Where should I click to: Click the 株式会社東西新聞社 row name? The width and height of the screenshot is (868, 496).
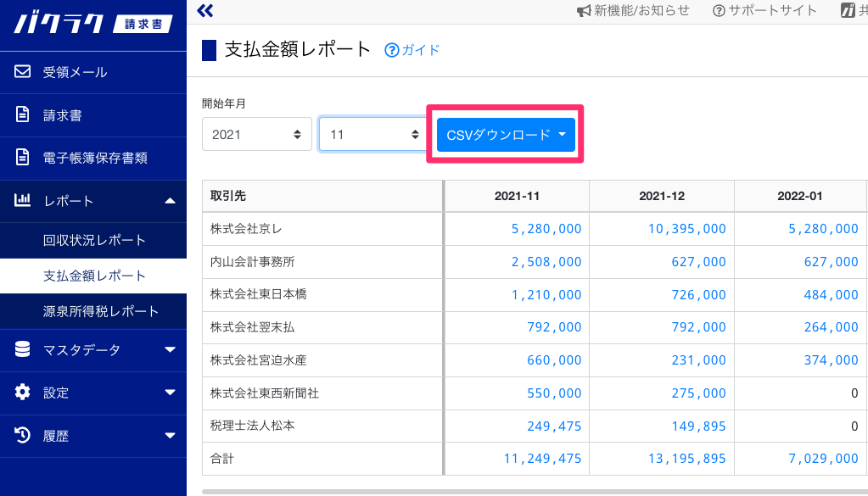click(264, 393)
